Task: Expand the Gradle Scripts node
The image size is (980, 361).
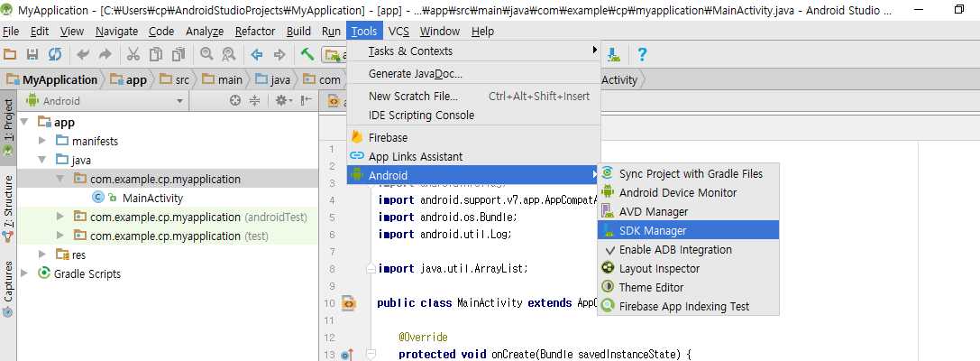Action: tap(23, 273)
